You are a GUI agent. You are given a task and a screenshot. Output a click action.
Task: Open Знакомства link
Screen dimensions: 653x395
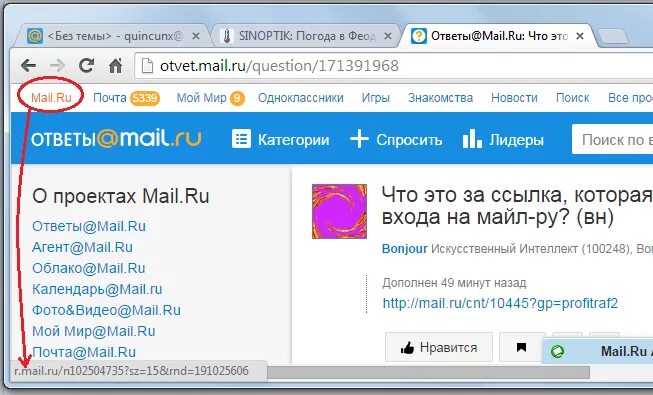coord(440,98)
